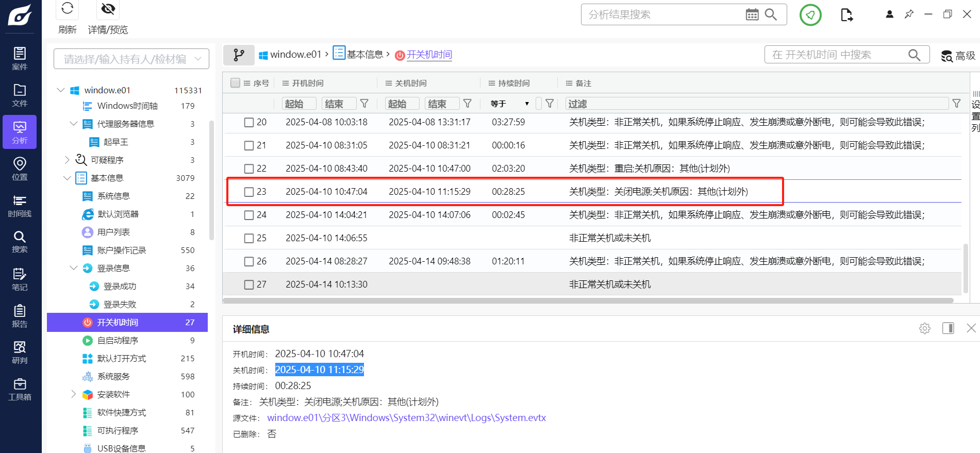Open the 搜索 (Search) sidebar section
The width and height of the screenshot is (980, 453).
click(20, 242)
